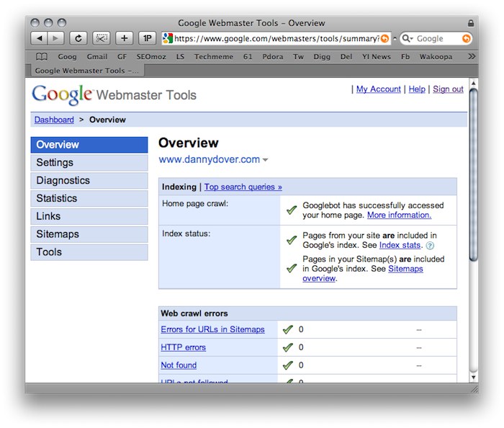
Task: Open Links in the left sidebar
Action: coord(89,216)
